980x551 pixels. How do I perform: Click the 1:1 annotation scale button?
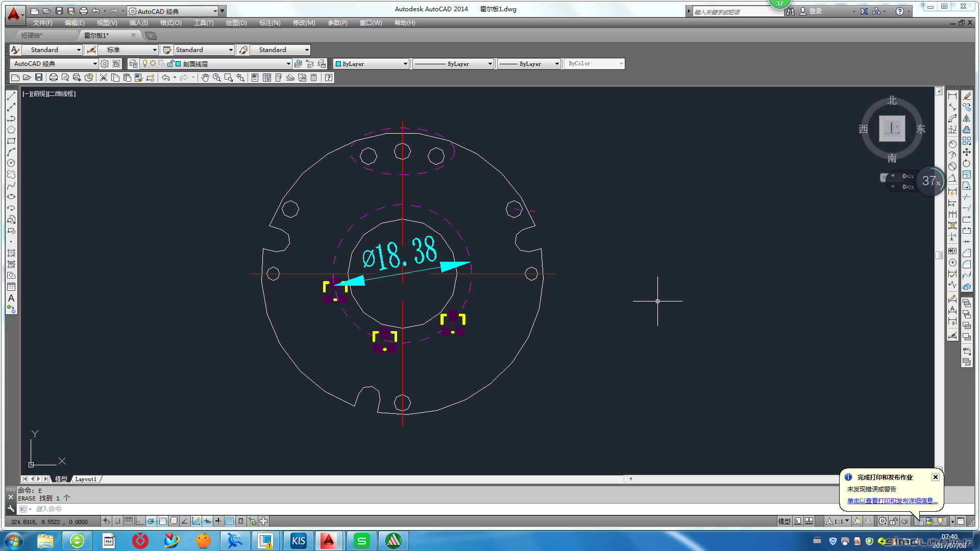838,521
